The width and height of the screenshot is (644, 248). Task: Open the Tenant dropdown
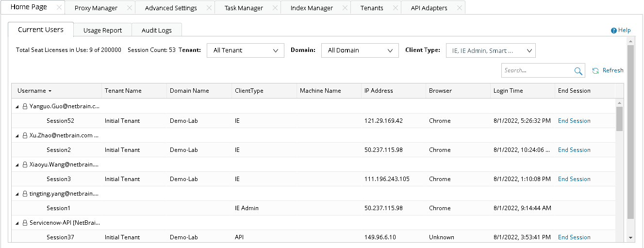point(246,50)
